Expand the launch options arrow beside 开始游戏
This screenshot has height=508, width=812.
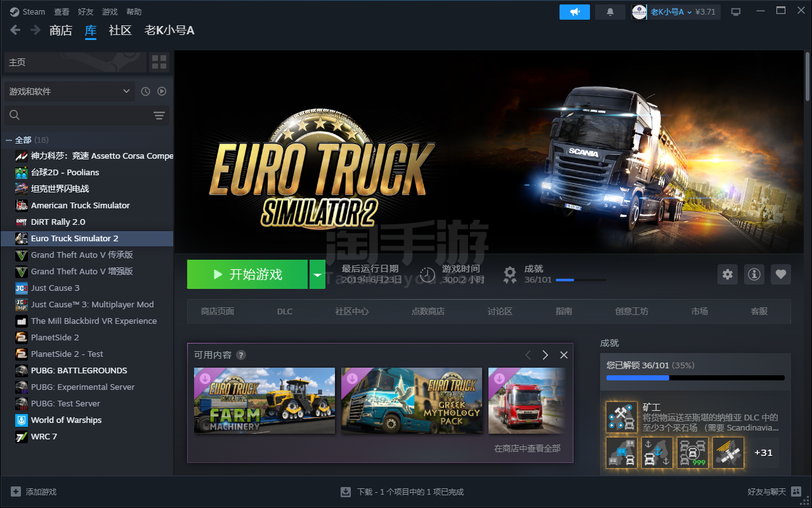click(317, 274)
